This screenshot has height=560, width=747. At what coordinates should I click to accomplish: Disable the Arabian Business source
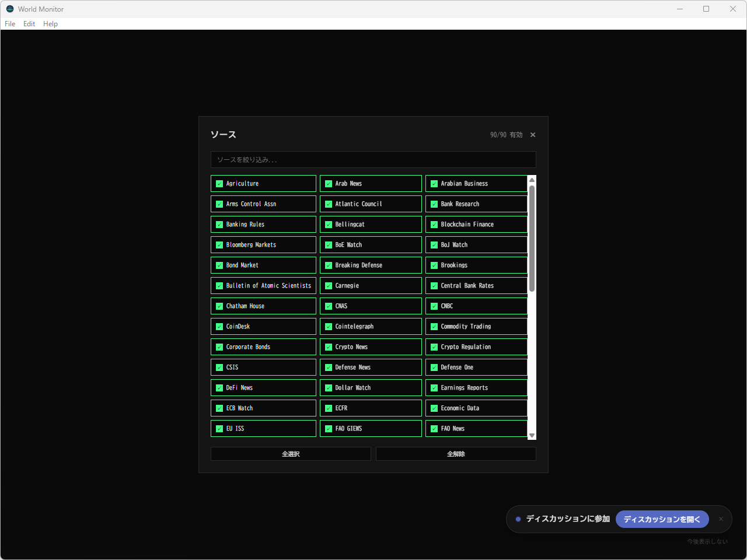coord(434,184)
